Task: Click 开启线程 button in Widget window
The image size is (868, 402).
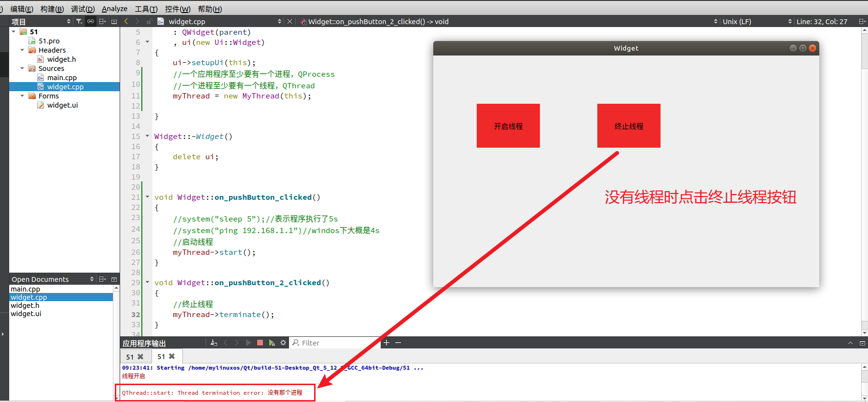Action: 508,125
